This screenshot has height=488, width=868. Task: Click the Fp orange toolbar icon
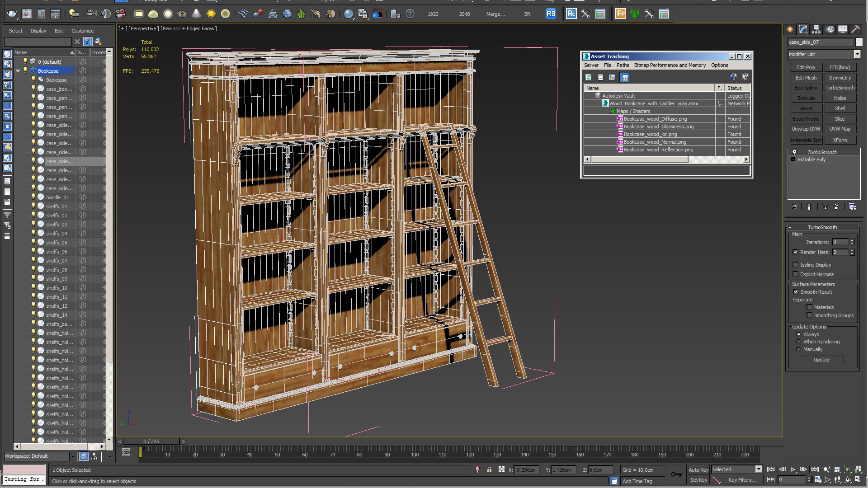[x=621, y=14]
